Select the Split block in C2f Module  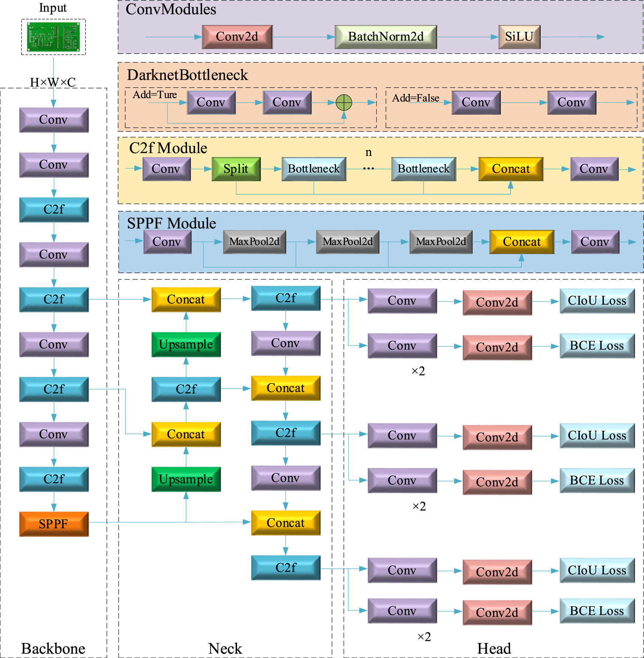(236, 169)
